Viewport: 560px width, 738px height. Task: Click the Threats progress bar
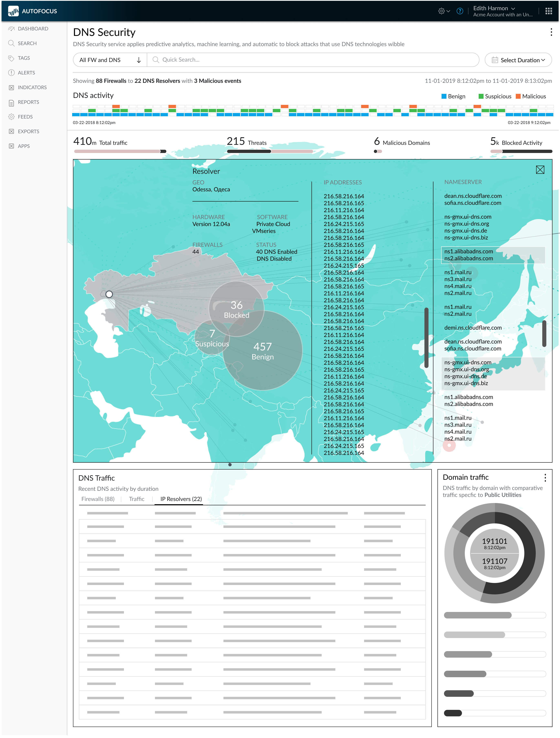click(x=270, y=152)
